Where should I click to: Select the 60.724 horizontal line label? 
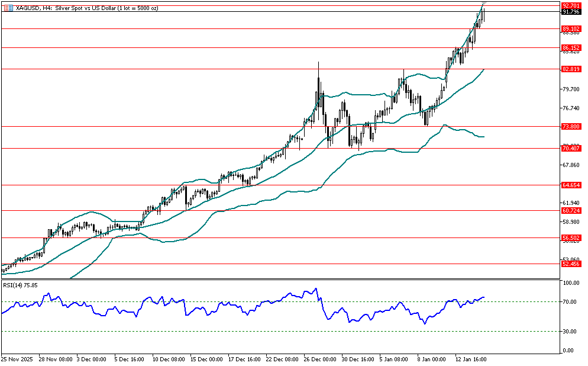(570, 210)
